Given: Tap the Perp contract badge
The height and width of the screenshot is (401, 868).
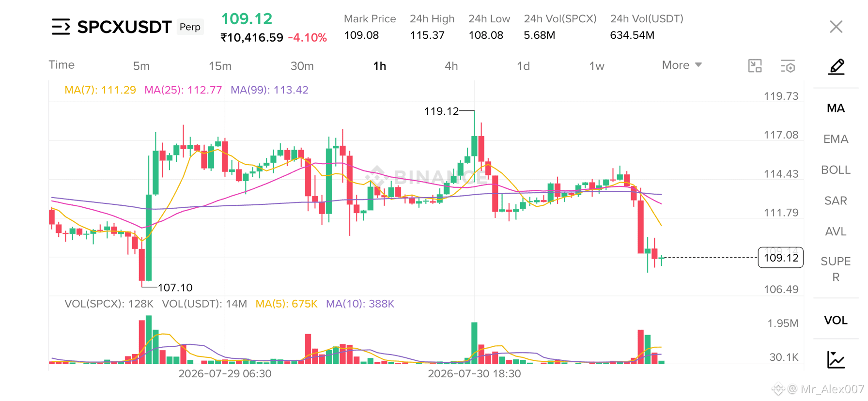Looking at the screenshot, I should click(x=190, y=27).
